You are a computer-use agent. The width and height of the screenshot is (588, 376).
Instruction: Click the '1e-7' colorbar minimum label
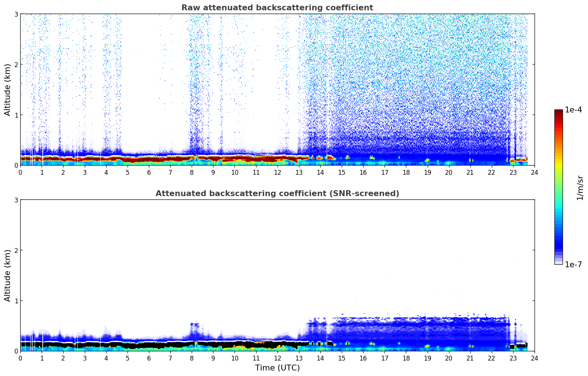point(573,265)
